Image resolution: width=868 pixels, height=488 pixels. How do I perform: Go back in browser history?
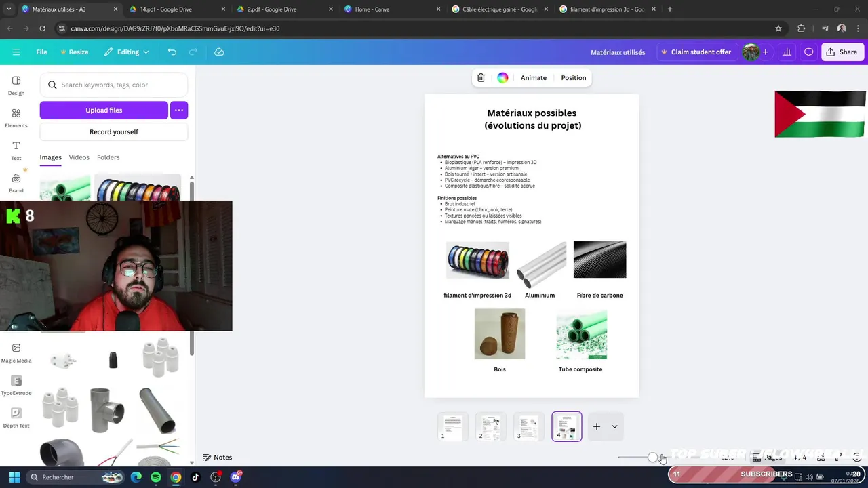[9, 28]
